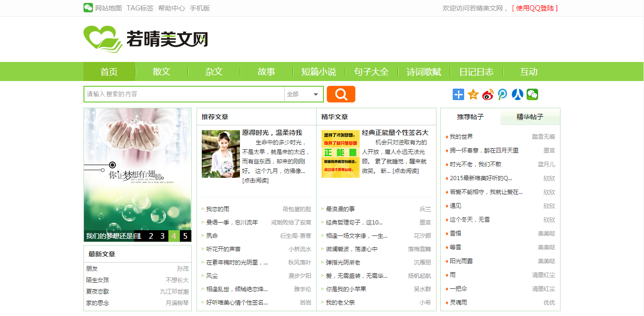Open the 故事 navigation item

267,71
